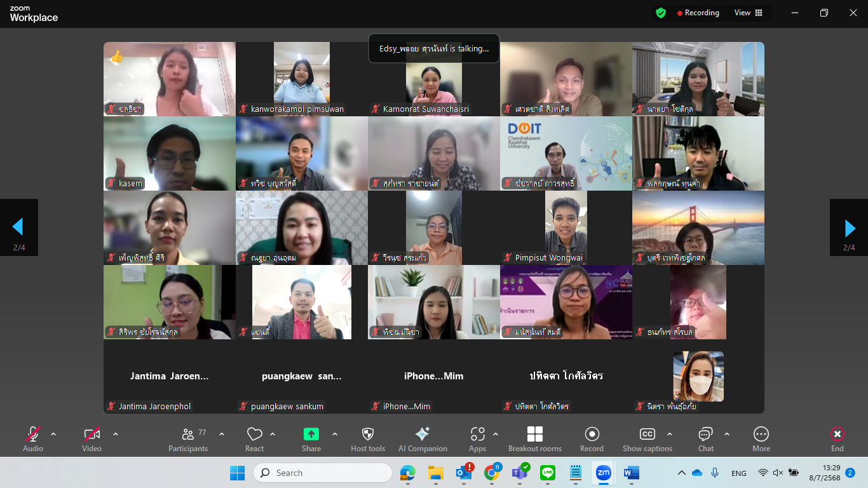Open audio options arrow next to Audio

click(53, 434)
